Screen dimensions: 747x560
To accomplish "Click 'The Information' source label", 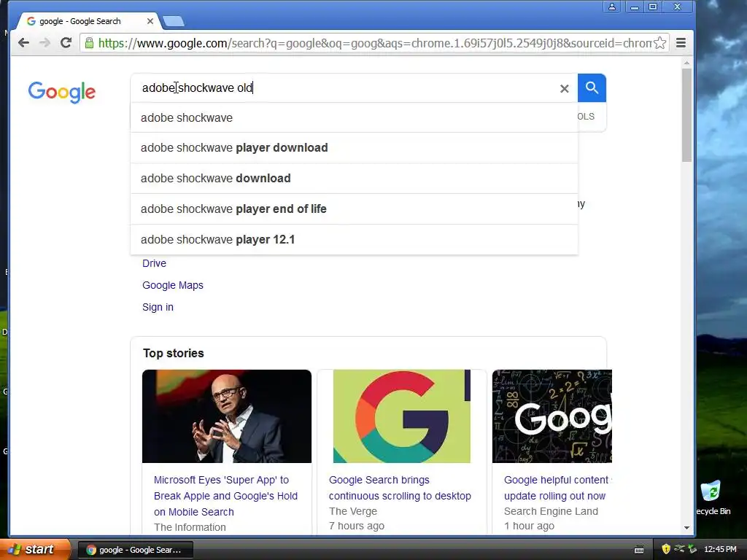I will pyautogui.click(x=190, y=528).
